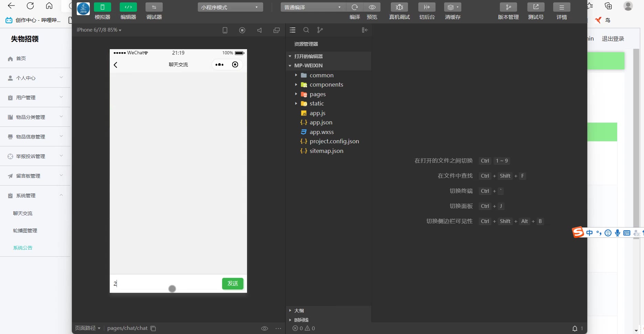This screenshot has height=334, width=644.
Task: Open the search icon in editor sidebar
Action: [306, 30]
